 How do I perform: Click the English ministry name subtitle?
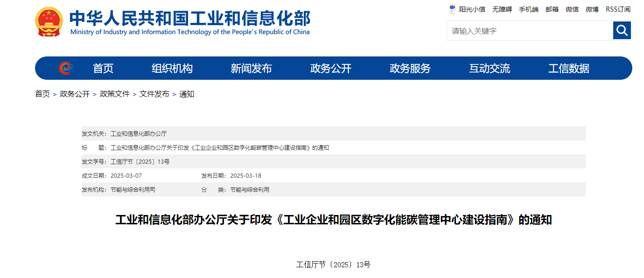[x=190, y=32]
